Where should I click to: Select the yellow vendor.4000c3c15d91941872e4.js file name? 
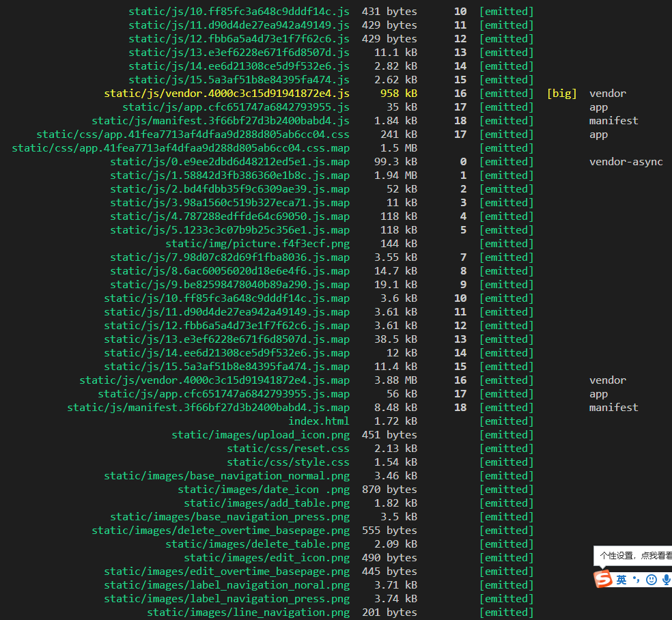point(227,94)
